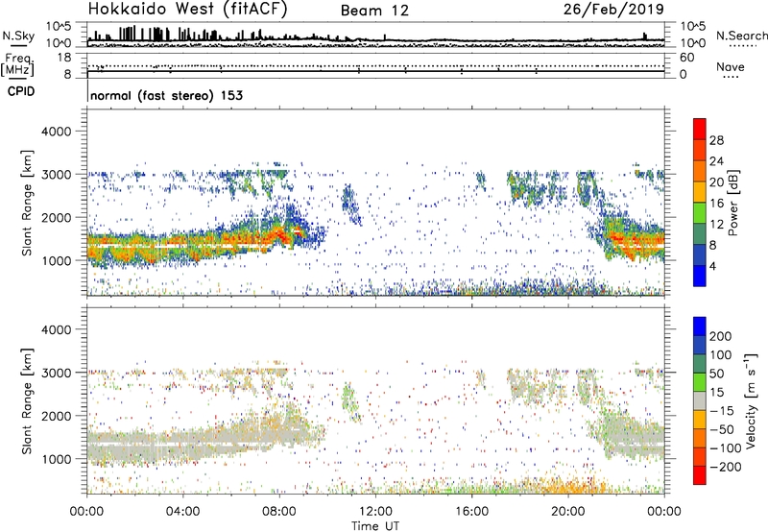This screenshot has height=532, width=768.
Task: Click the blue swatch of Power colorbar
Action: click(x=700, y=276)
